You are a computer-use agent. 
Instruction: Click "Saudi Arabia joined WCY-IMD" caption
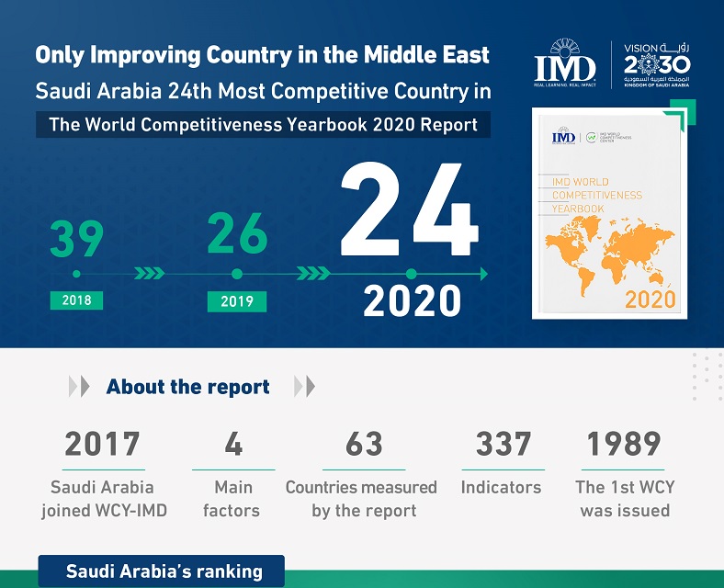click(104, 499)
